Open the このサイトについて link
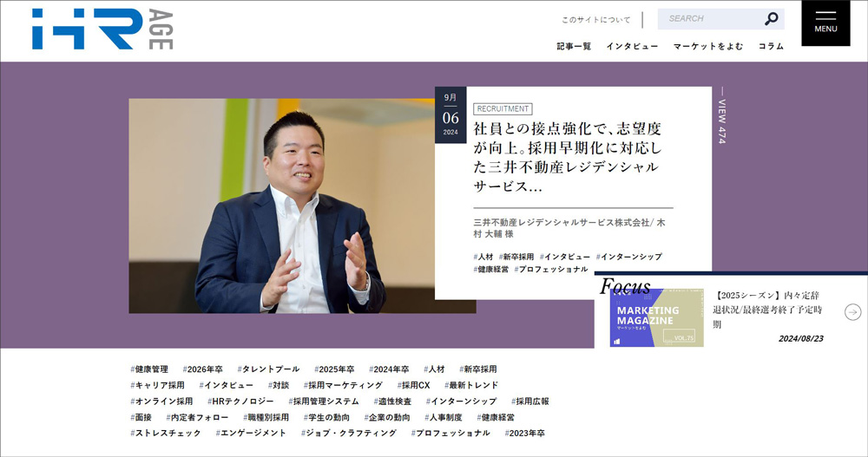Screen dimensions: 868x457 pyautogui.click(x=595, y=20)
